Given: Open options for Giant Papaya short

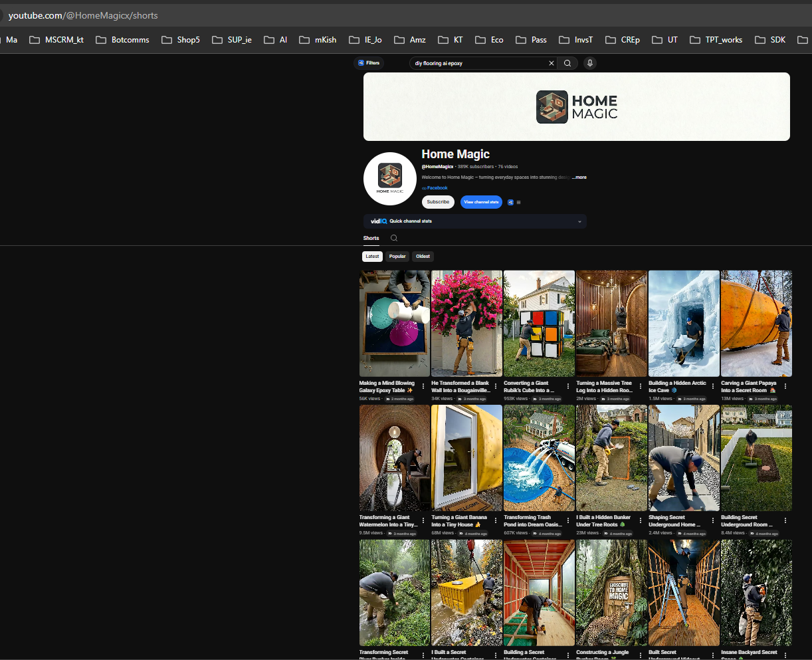Looking at the screenshot, I should tap(785, 386).
